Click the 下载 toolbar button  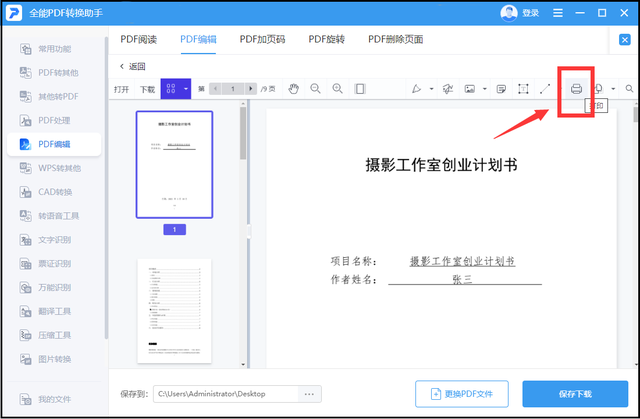[147, 89]
